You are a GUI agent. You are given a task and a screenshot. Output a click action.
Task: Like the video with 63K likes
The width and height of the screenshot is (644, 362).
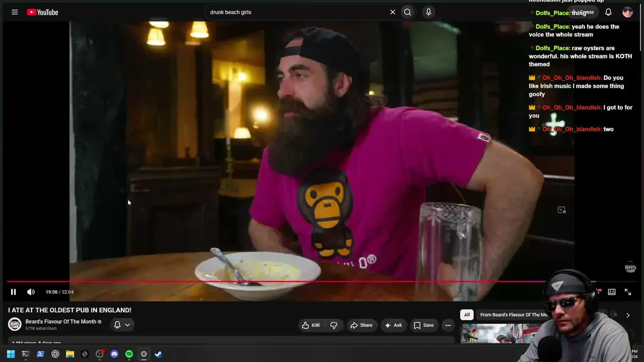click(311, 325)
